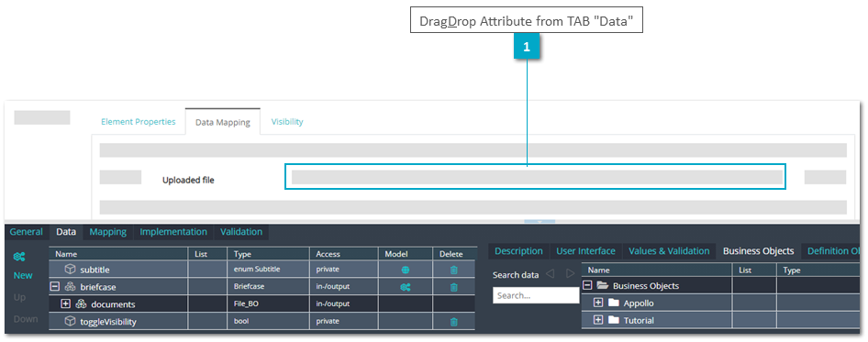Select the Data Mapping tab

point(223,122)
